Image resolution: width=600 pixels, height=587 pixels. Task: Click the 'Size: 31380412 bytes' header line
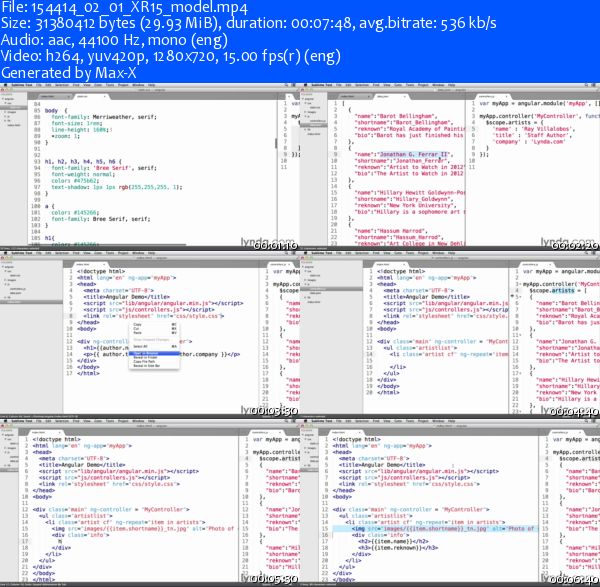click(249, 24)
